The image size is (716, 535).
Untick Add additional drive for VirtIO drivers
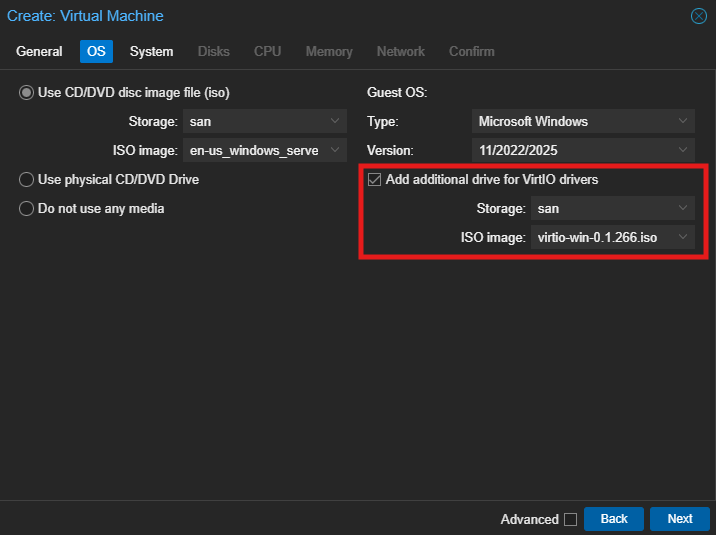(374, 179)
